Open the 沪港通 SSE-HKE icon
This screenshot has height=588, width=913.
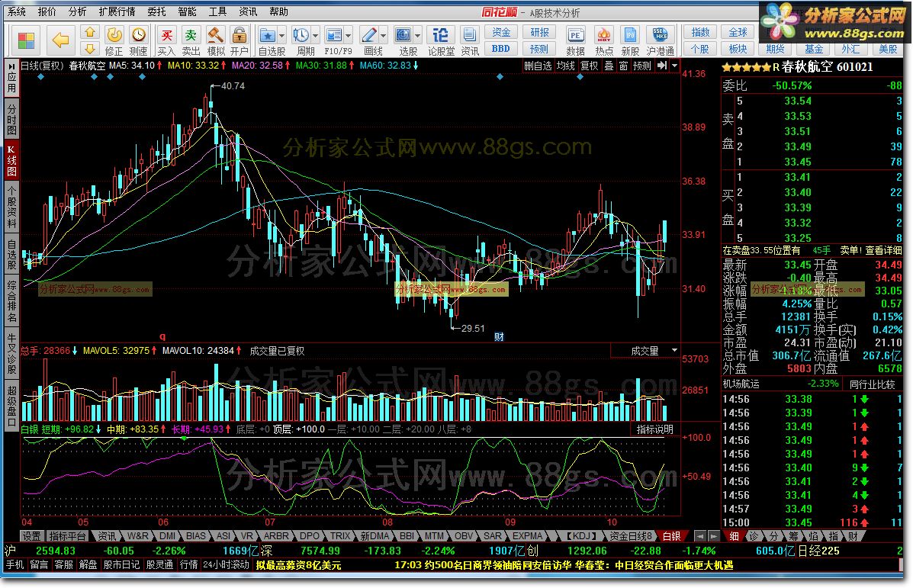(661, 36)
